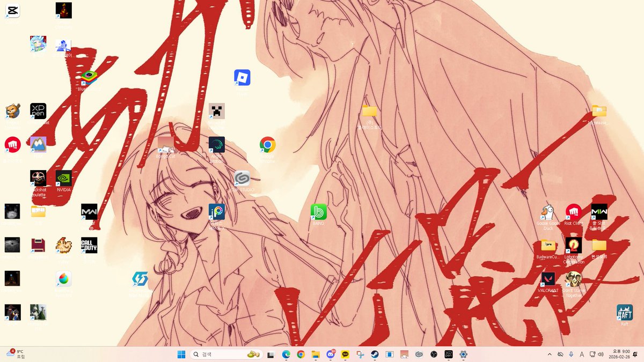Open the blue mountain icon shortcut
644x362 pixels.
click(x=38, y=145)
